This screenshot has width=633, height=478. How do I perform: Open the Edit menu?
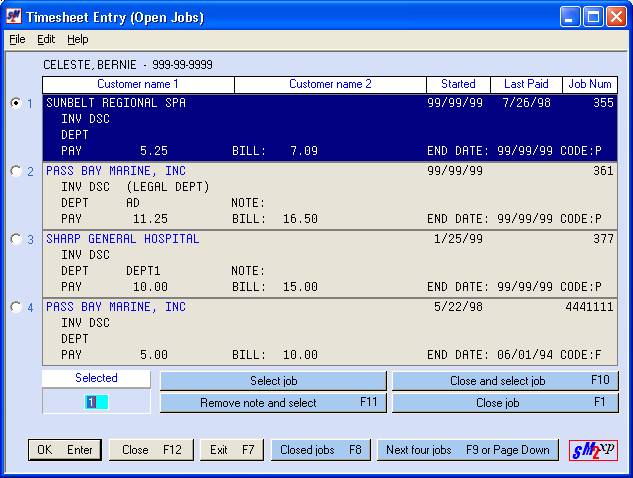click(46, 40)
